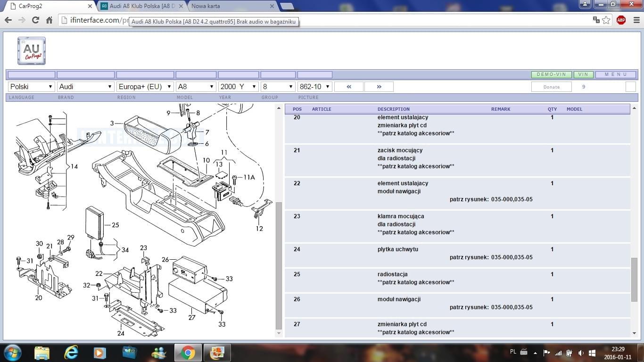Select row 26 moduł nawigacji

(x=457, y=306)
